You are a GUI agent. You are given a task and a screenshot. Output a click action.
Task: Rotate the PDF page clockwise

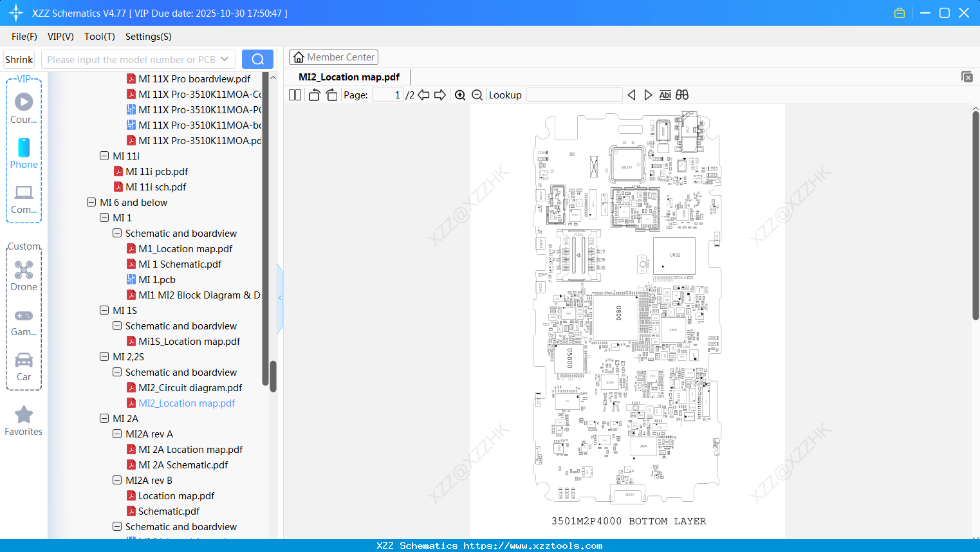331,95
